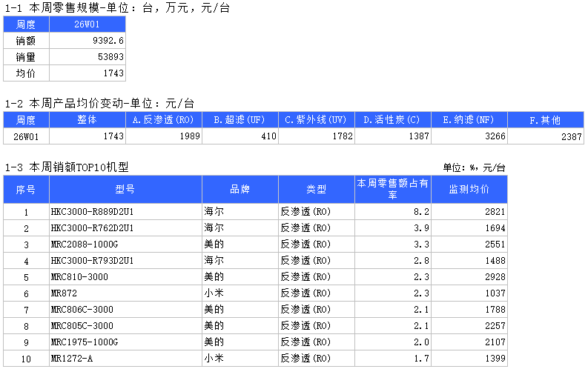The width and height of the screenshot is (588, 369).
Task: Select model HKC3000-R889D2U1 in TOP10 table
Action: tap(125, 212)
